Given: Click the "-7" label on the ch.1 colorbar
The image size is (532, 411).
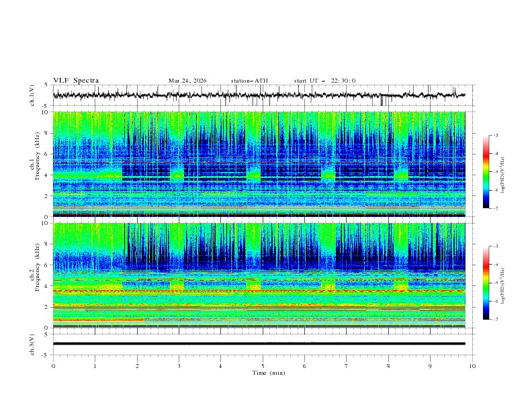Looking at the screenshot, I should [495, 208].
